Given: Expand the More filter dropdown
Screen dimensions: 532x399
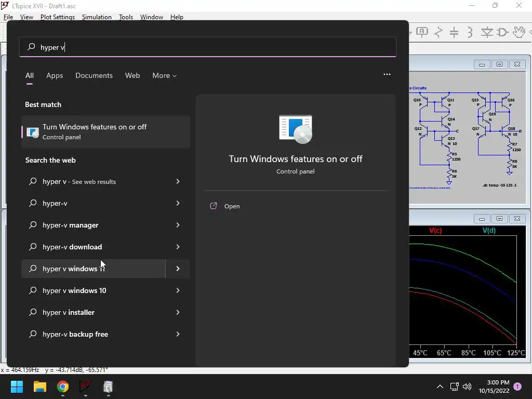Looking at the screenshot, I should click(x=165, y=76).
